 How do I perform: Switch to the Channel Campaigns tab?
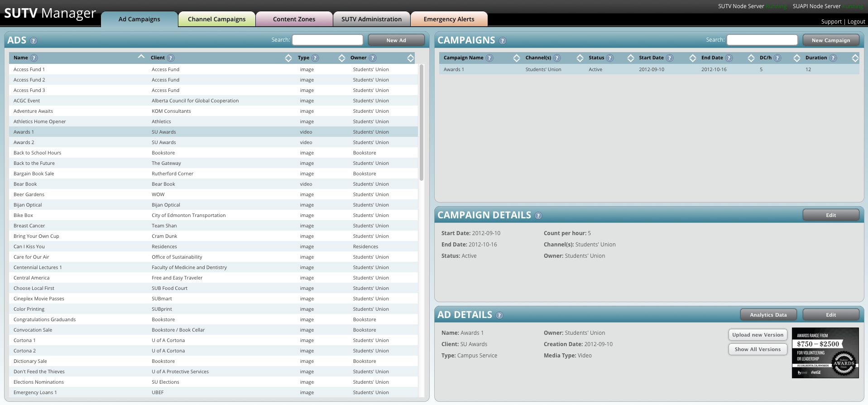pyautogui.click(x=217, y=19)
